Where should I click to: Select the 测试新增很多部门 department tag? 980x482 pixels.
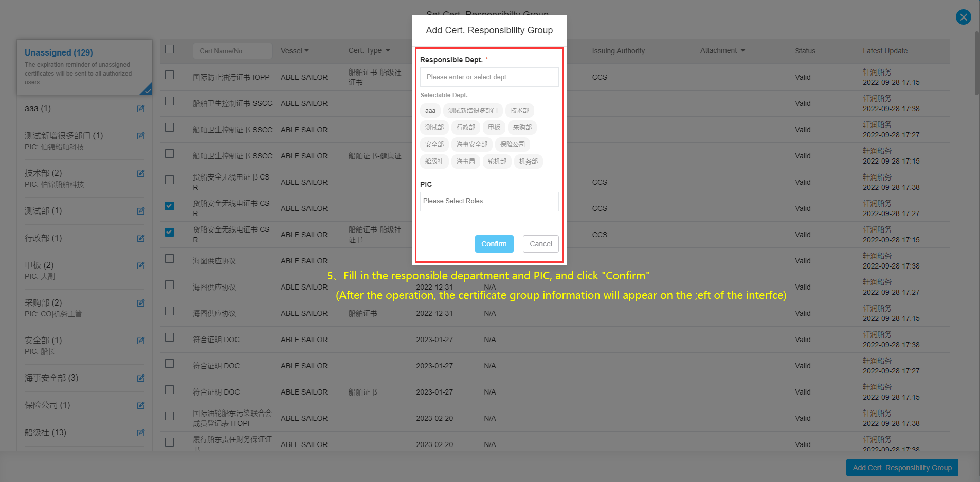[x=473, y=111]
